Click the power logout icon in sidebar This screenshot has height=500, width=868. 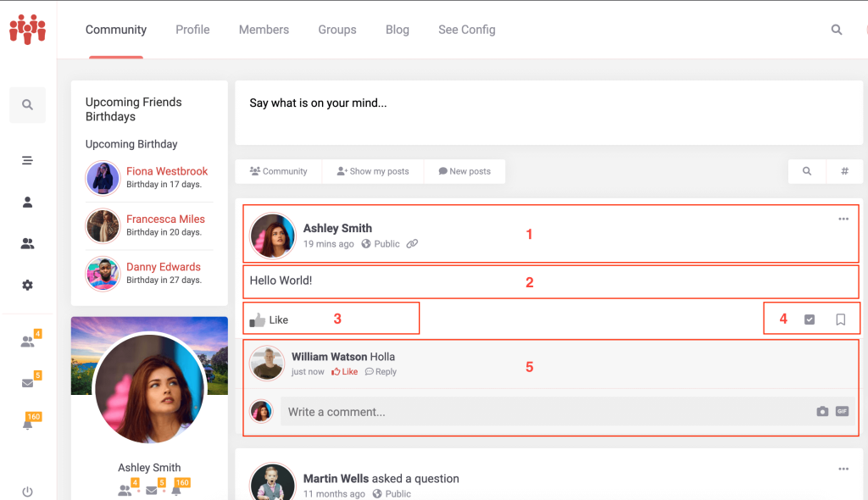[x=27, y=492]
